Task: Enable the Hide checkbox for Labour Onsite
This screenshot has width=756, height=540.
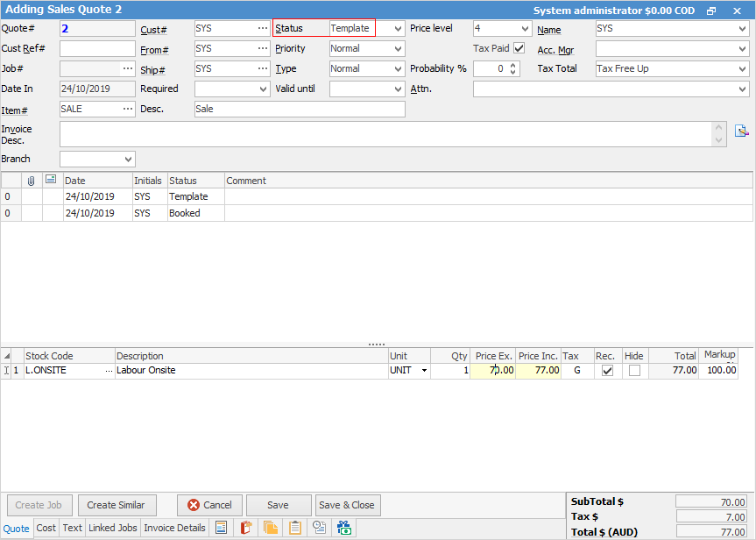Action: tap(634, 371)
